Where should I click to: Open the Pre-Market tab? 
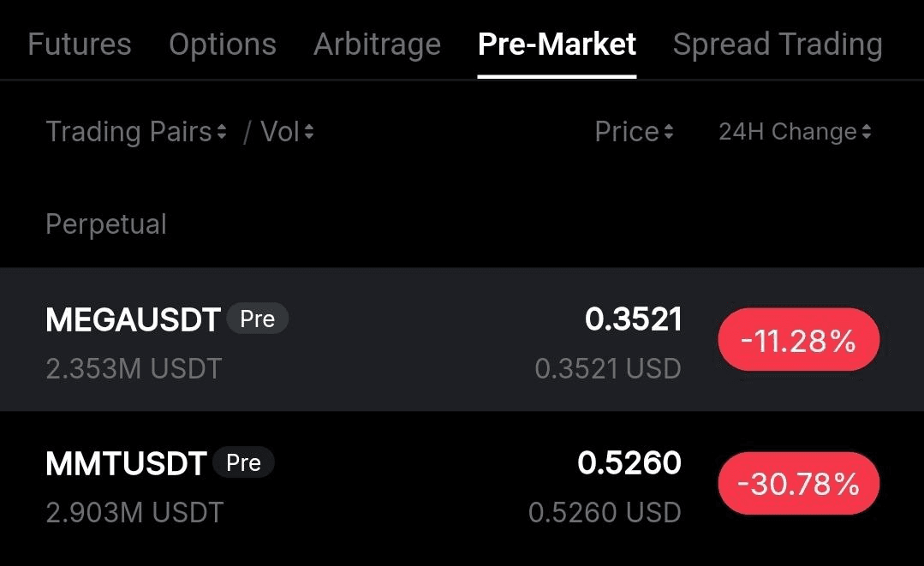[556, 43]
